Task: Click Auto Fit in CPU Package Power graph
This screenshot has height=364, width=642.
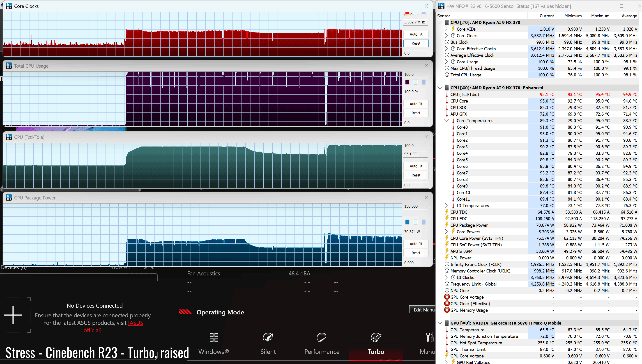Action: pyautogui.click(x=416, y=244)
